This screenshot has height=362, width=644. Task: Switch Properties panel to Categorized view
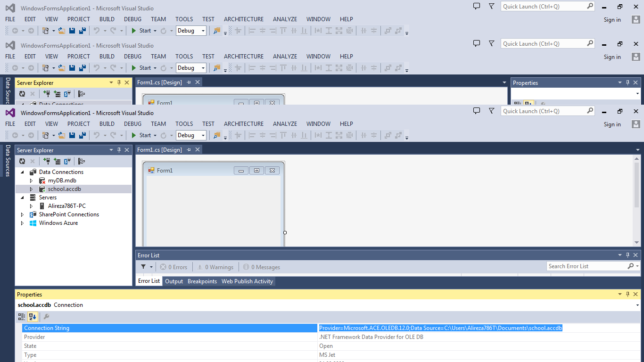click(x=22, y=317)
